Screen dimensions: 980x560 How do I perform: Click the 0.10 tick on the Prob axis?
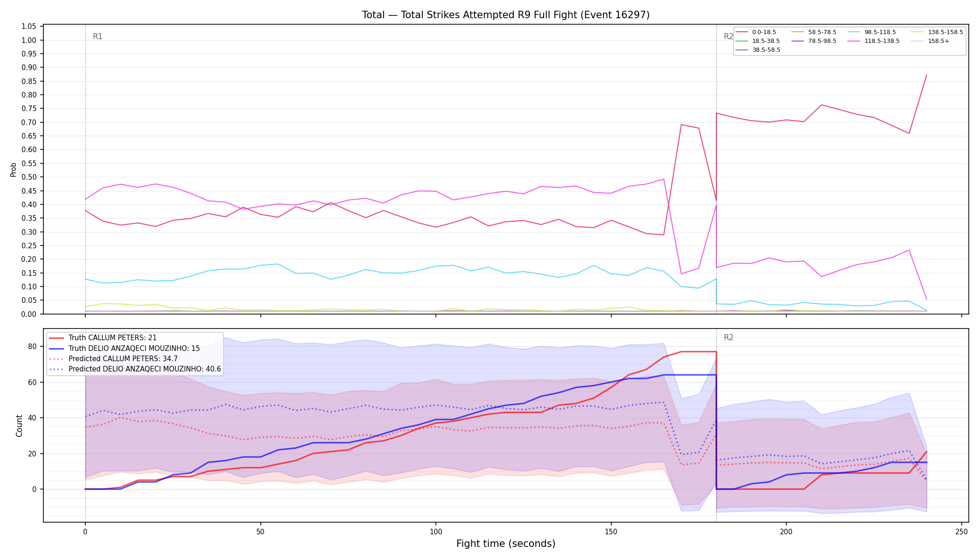point(29,287)
